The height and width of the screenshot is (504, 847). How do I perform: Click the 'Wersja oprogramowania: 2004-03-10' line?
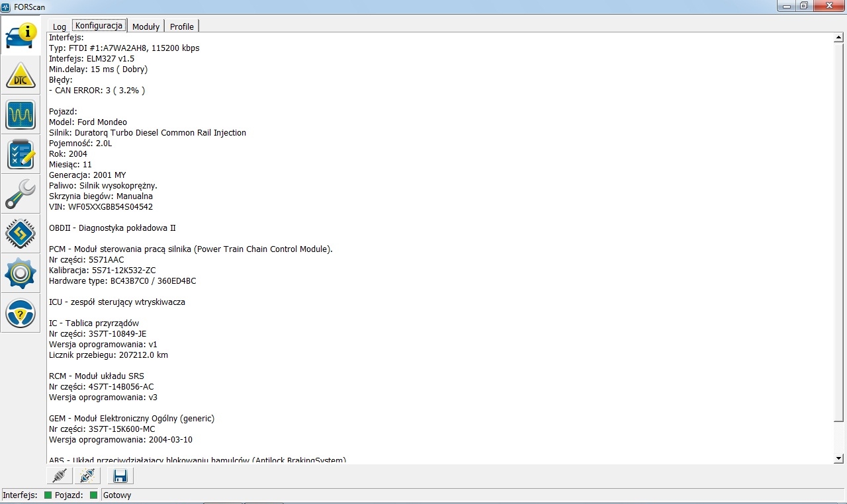click(121, 440)
